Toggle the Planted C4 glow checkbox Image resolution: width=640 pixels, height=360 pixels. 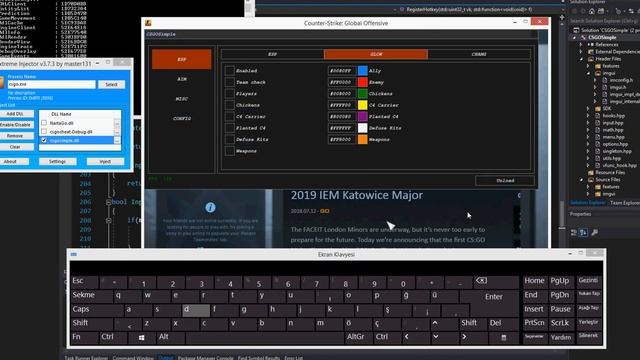point(230,128)
